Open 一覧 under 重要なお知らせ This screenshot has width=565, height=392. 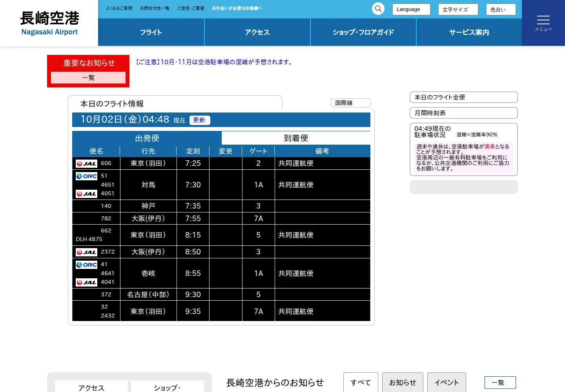(88, 78)
